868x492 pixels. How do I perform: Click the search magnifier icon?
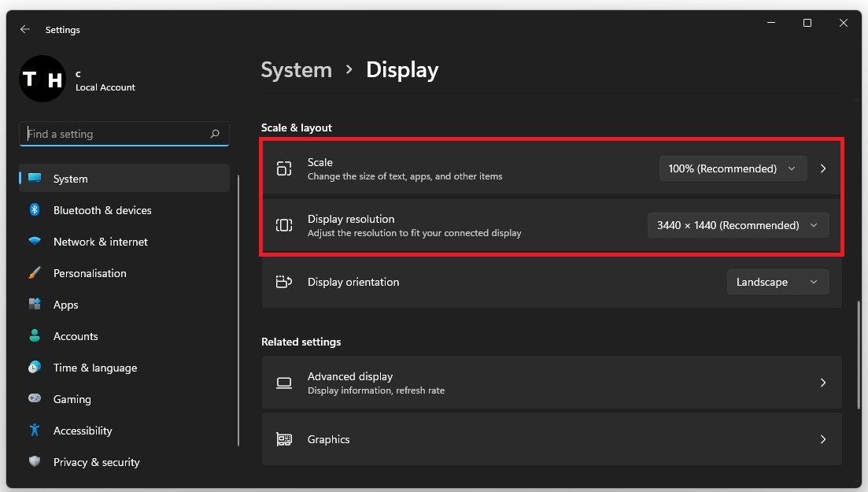coord(215,134)
